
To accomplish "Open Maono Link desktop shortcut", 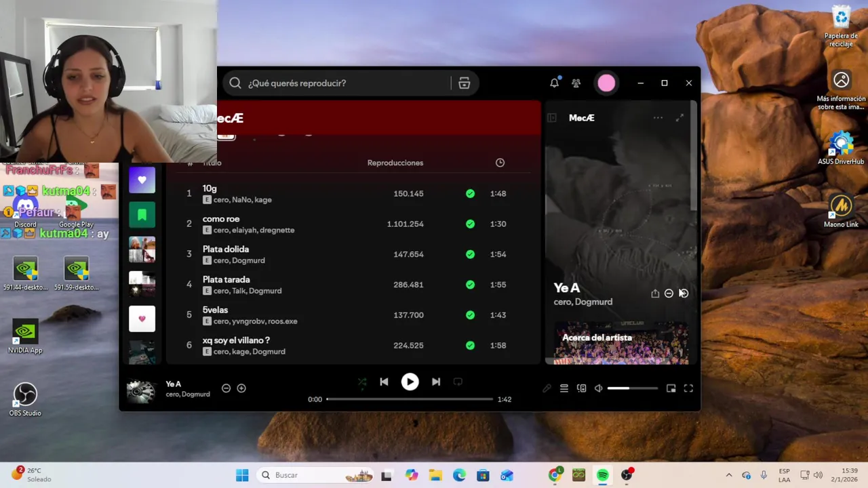I will pos(841,211).
